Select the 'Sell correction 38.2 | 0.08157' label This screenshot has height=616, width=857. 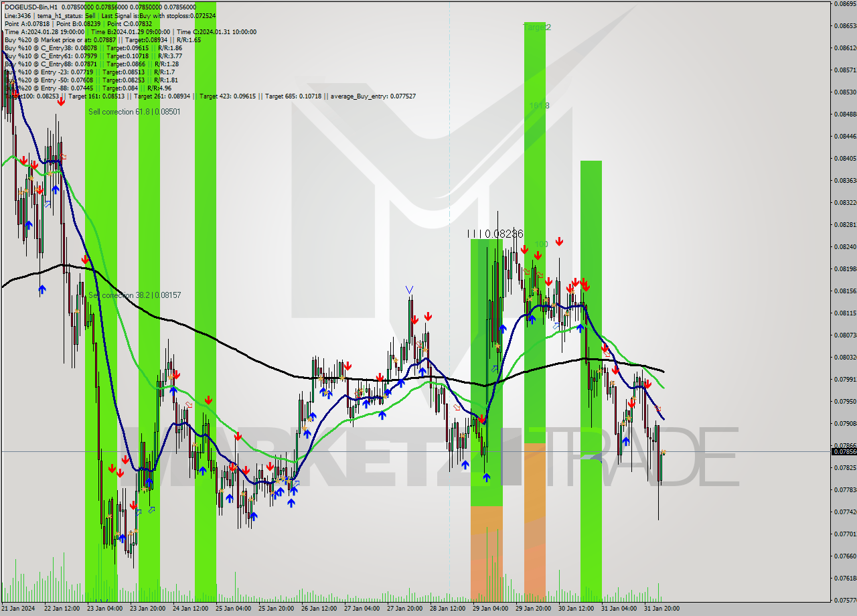pyautogui.click(x=135, y=295)
